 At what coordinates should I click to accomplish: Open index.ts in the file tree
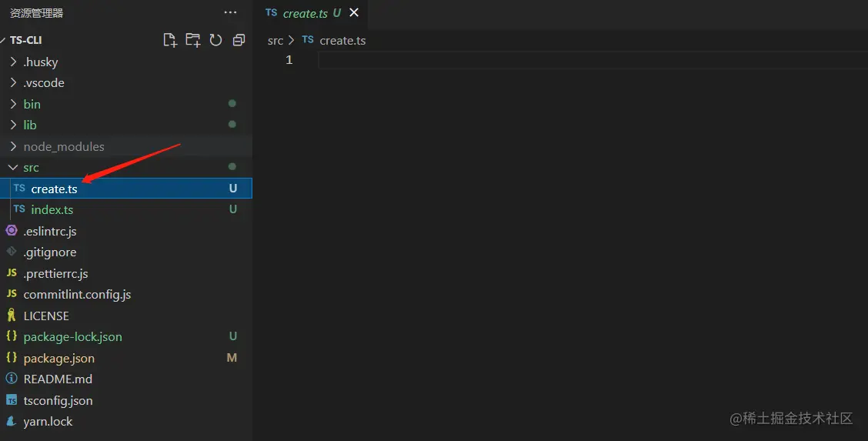(x=126, y=209)
